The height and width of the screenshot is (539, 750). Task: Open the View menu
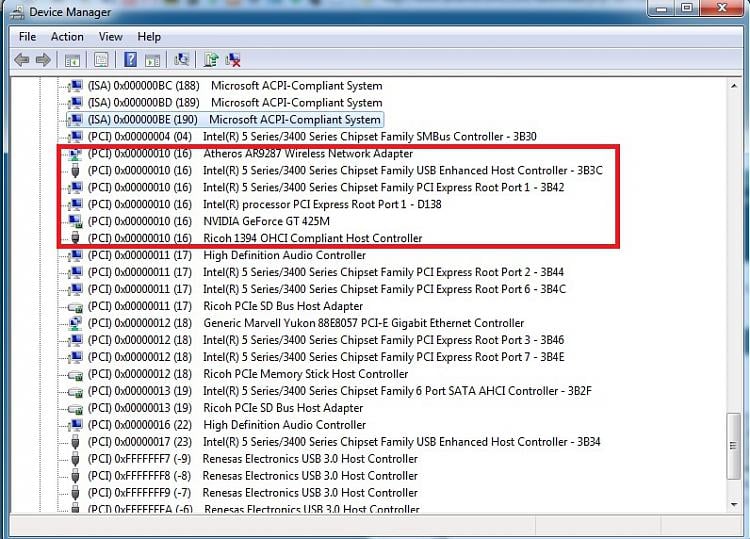tap(110, 37)
